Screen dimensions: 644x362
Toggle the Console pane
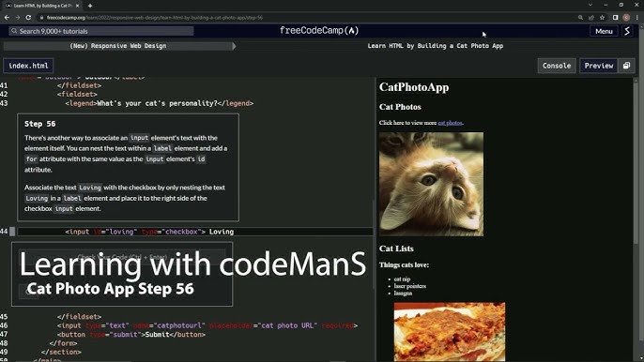tap(557, 66)
